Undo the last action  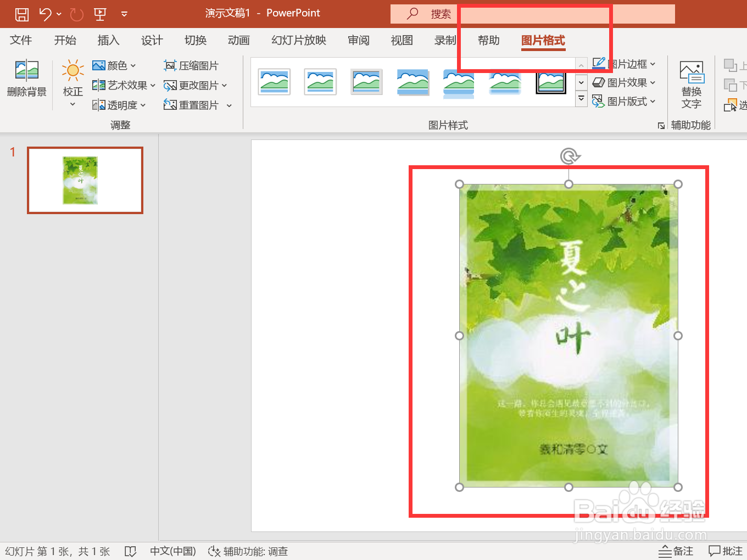45,14
